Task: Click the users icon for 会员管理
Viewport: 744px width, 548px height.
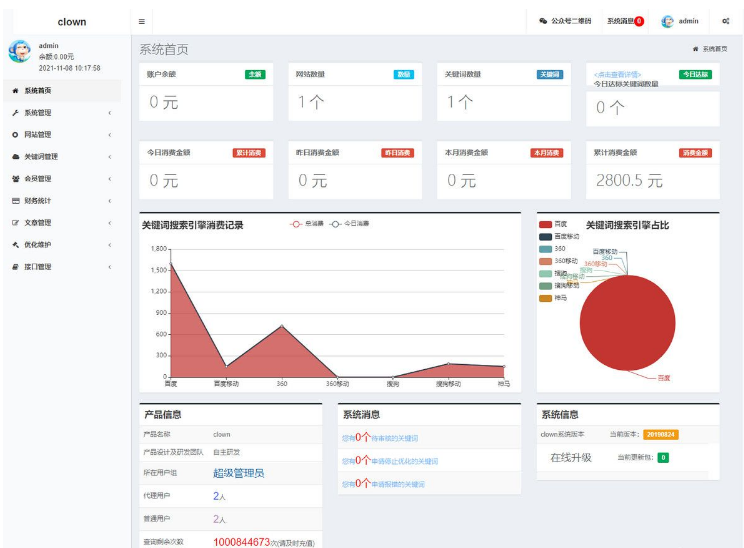Action: pyautogui.click(x=15, y=179)
